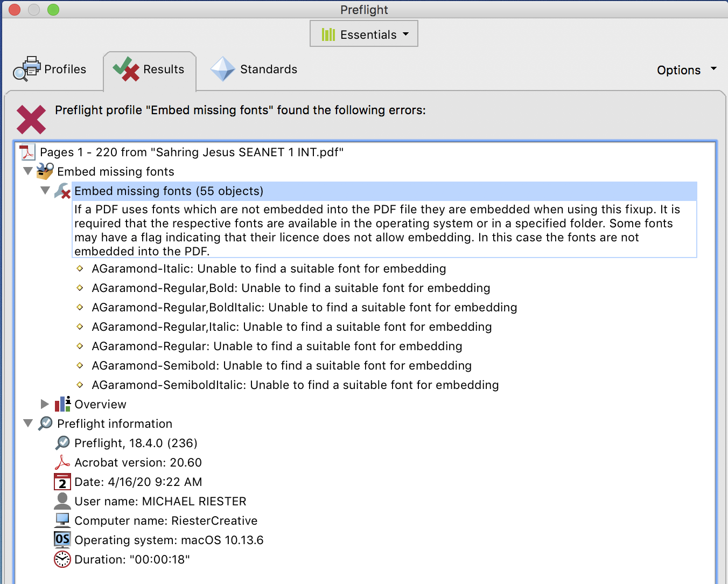This screenshot has width=728, height=584.
Task: Click the diamond bullet beside AGaramond-Italic
Action: coord(80,268)
